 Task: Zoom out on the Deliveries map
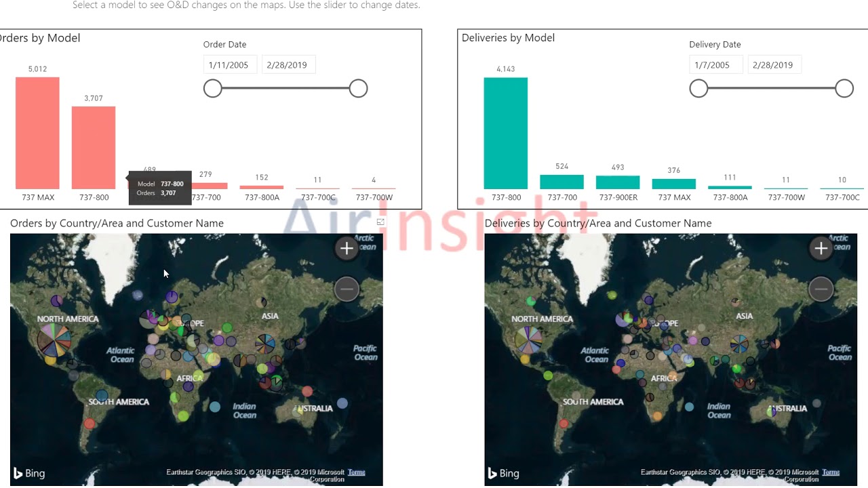(x=821, y=289)
